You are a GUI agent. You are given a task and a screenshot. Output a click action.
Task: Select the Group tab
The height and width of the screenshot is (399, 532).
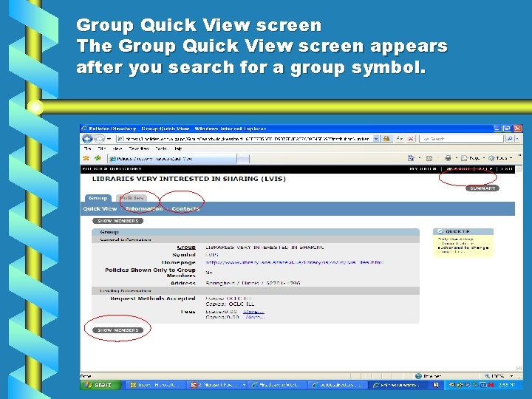click(x=98, y=198)
